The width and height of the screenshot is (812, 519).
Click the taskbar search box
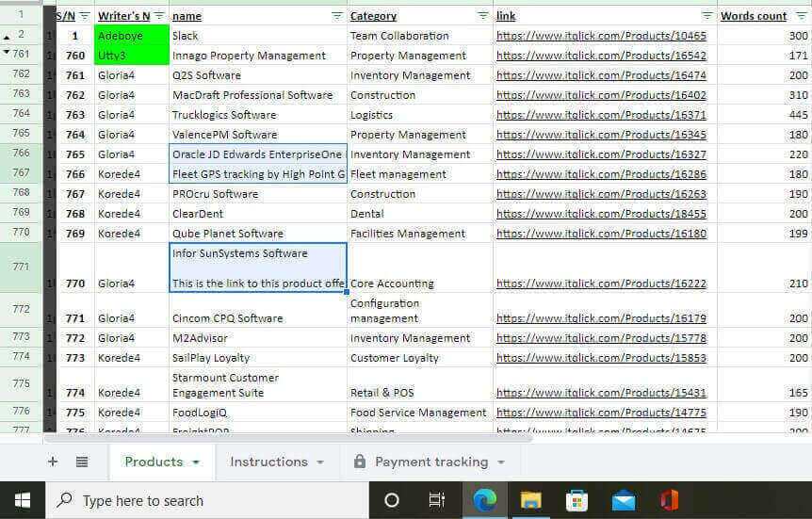207,500
